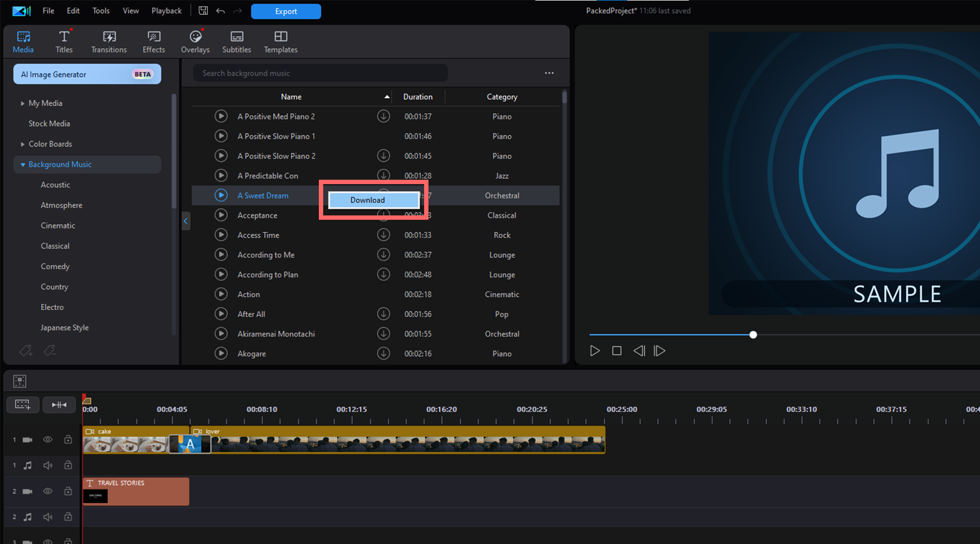This screenshot has height=544, width=980.
Task: Open the Effects room
Action: click(154, 42)
